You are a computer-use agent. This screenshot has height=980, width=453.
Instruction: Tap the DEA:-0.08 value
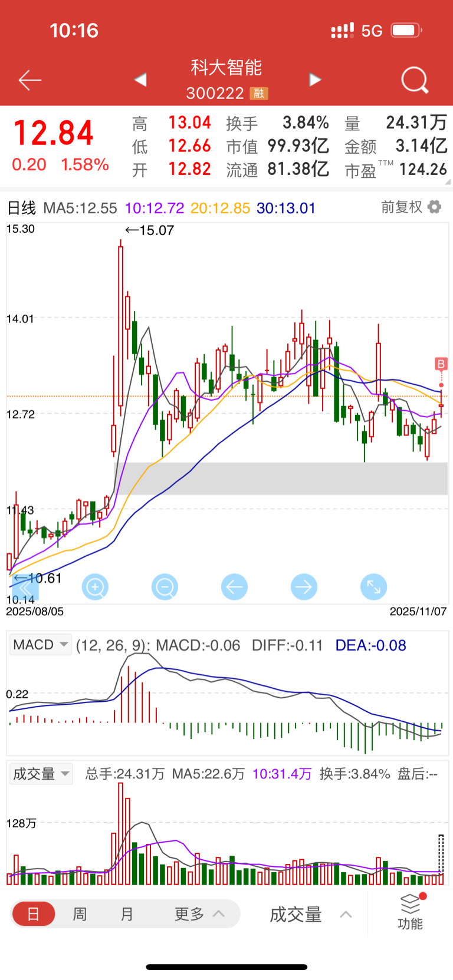pos(370,645)
